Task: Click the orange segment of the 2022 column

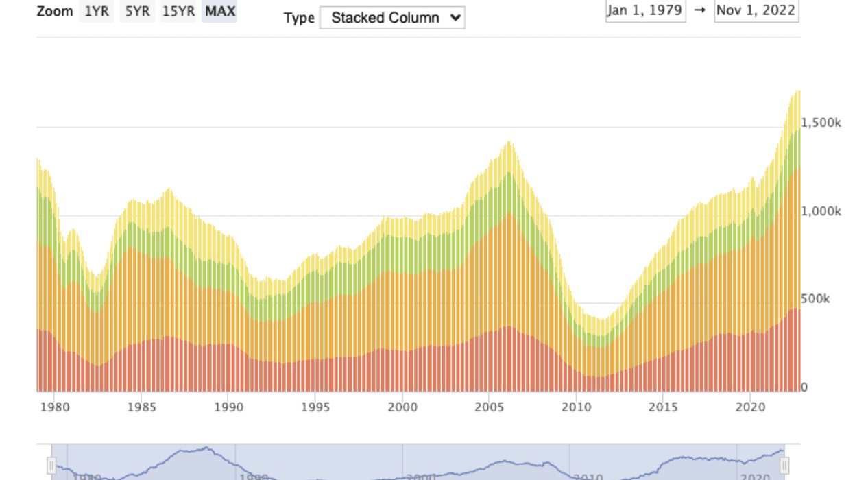Action: 794,240
